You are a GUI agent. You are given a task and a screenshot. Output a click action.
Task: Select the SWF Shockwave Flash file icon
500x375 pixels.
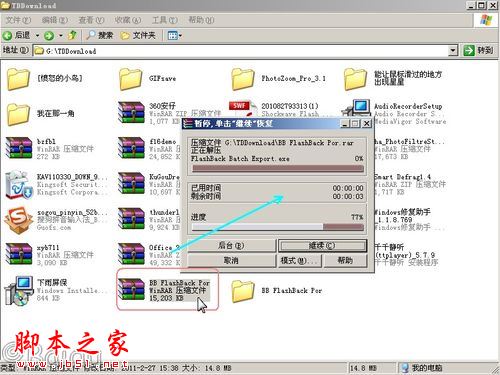point(242,108)
